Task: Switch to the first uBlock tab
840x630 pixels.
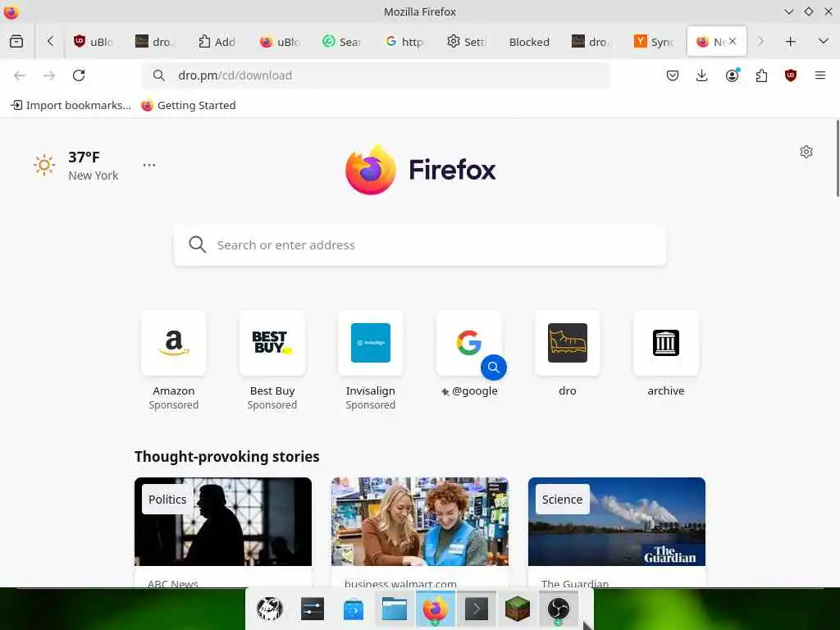Action: click(x=95, y=41)
